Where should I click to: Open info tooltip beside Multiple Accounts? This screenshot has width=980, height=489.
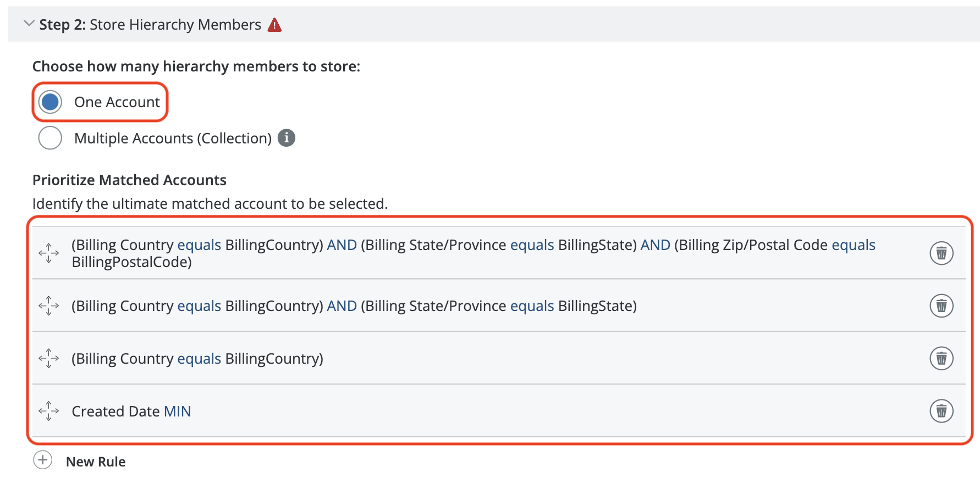click(286, 138)
